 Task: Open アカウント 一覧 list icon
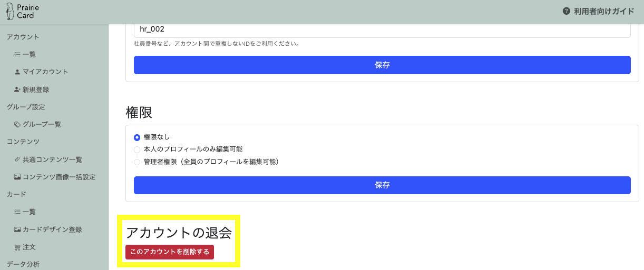pyautogui.click(x=17, y=54)
